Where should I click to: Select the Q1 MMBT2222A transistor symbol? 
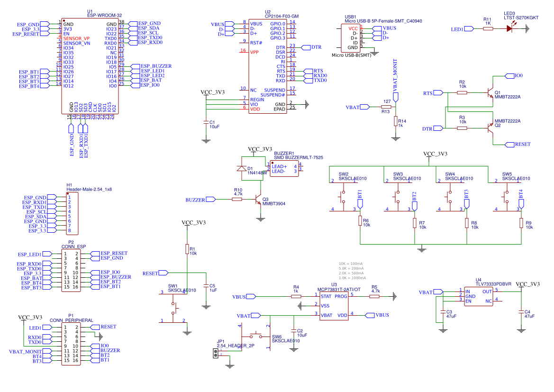tap(490, 92)
